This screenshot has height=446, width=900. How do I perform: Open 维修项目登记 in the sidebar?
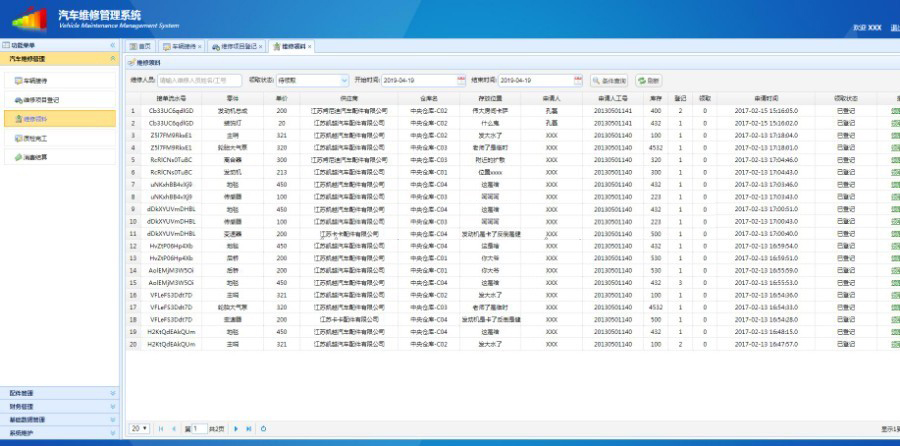pos(40,100)
